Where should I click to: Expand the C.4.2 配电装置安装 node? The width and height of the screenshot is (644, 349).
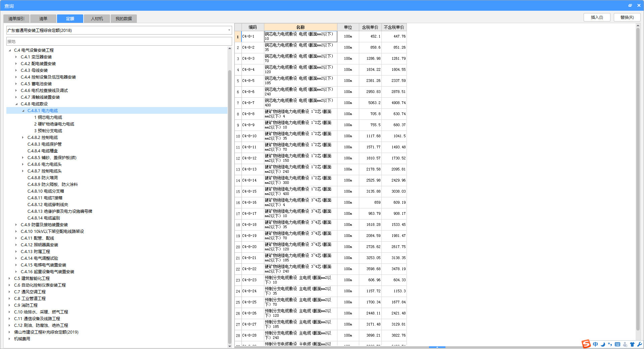[x=16, y=64]
